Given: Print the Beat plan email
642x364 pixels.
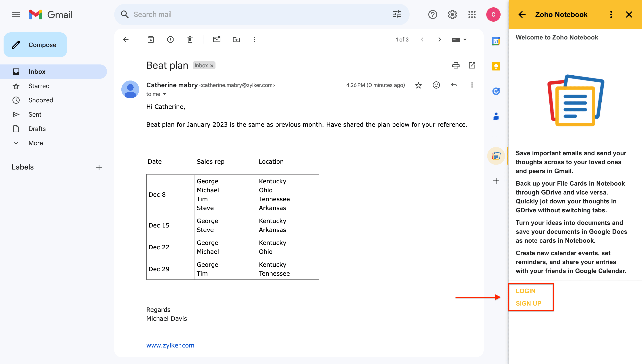Looking at the screenshot, I should point(456,66).
